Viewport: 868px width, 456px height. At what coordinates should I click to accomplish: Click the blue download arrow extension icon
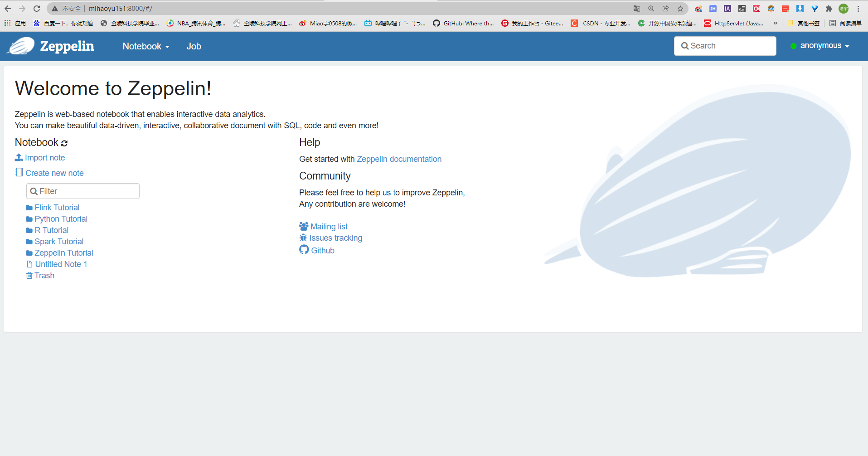pos(800,9)
